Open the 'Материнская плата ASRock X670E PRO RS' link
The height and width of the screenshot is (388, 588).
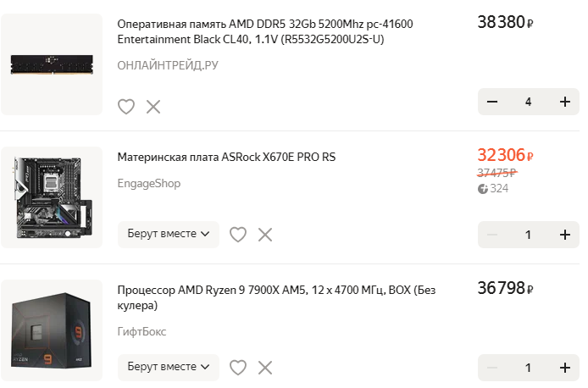226,157
